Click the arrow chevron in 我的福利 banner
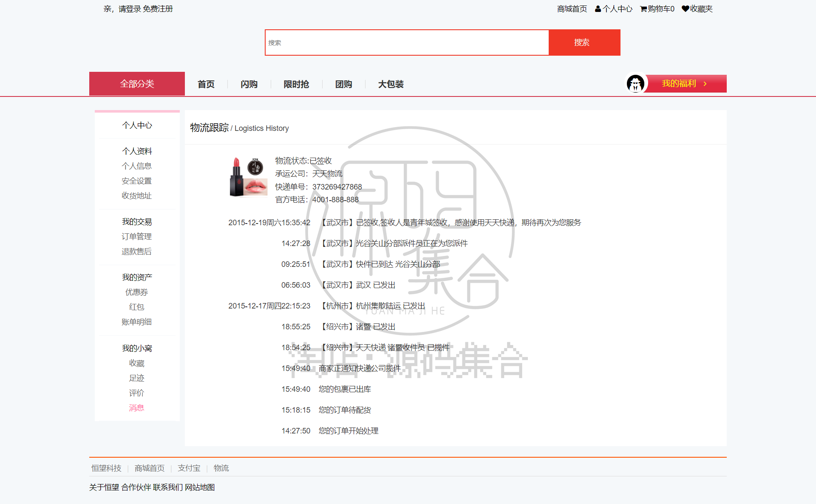This screenshot has height=504, width=816. click(x=705, y=84)
